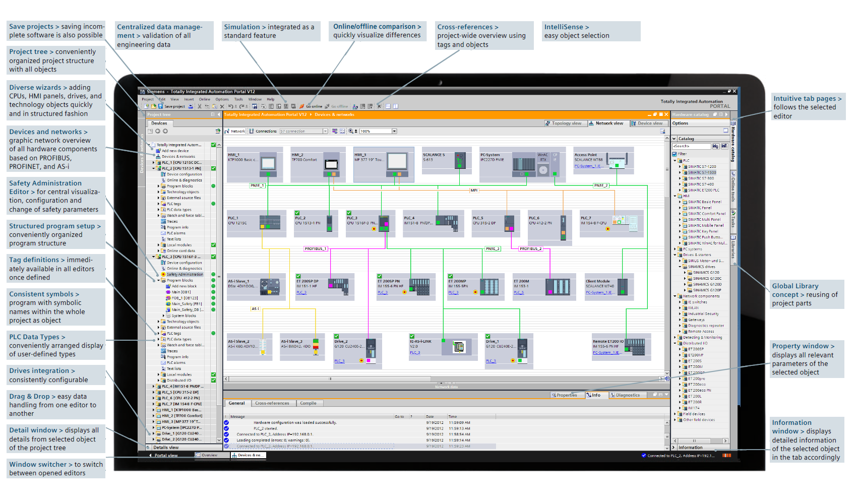Image resolution: width=857 pixels, height=504 pixels.
Task: Click the Print icon in the toolbar
Action: tap(191, 106)
